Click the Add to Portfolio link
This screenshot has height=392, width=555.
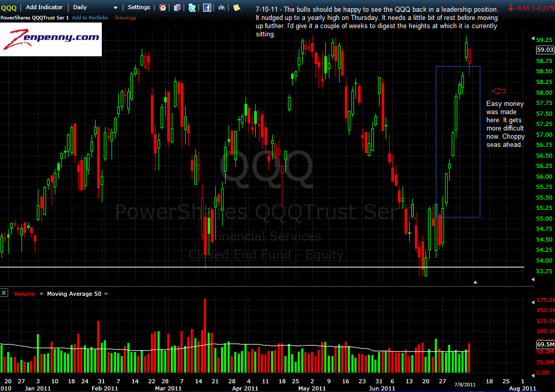point(90,18)
